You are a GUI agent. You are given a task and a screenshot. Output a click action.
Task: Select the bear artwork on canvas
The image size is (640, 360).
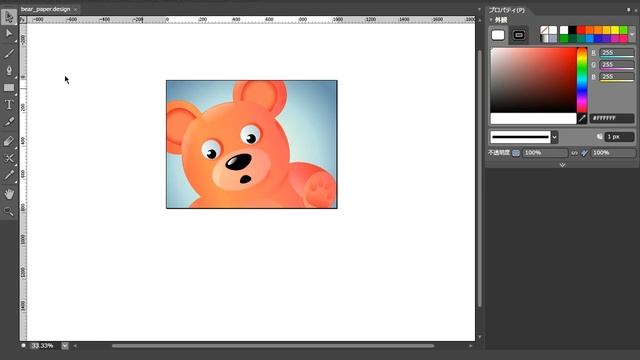coord(252,144)
